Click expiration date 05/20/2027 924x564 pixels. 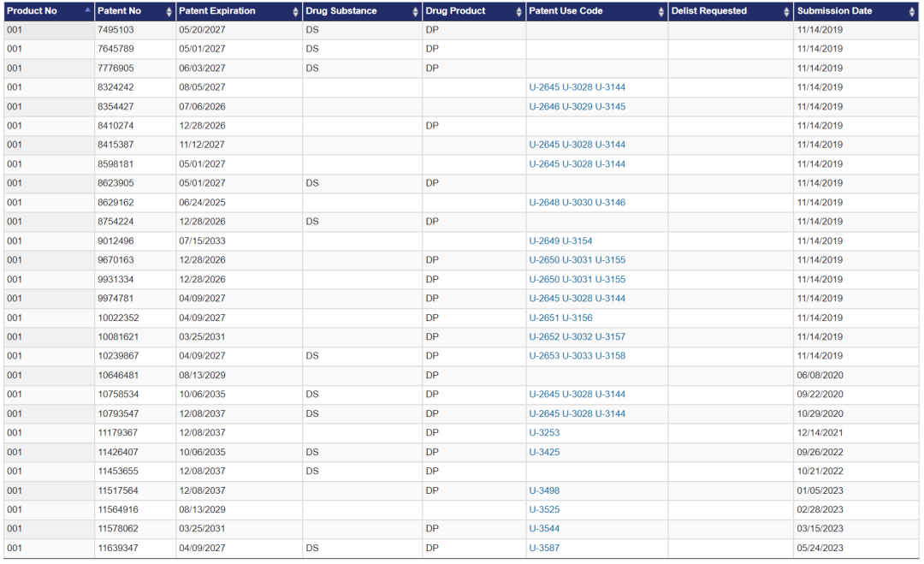202,29
